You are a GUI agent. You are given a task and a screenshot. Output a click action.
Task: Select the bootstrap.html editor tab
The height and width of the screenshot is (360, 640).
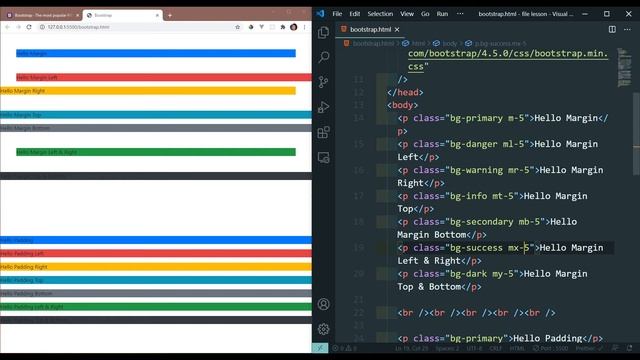(371, 29)
